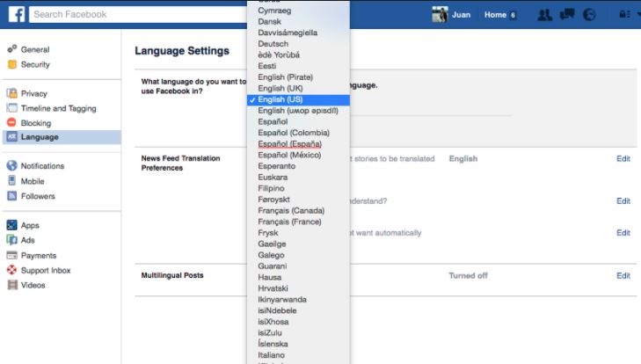This screenshot has width=641, height=364.
Task: Click the Apps icon in sidebar
Action: [11, 225]
